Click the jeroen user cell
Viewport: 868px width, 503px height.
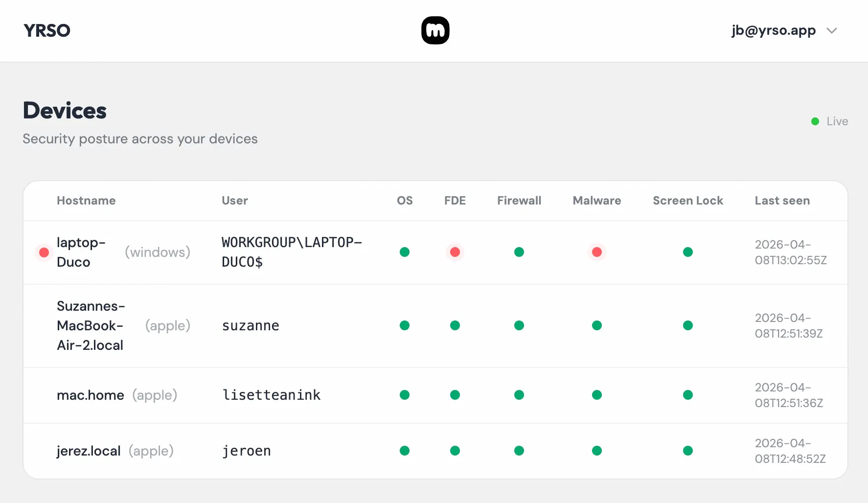(247, 451)
